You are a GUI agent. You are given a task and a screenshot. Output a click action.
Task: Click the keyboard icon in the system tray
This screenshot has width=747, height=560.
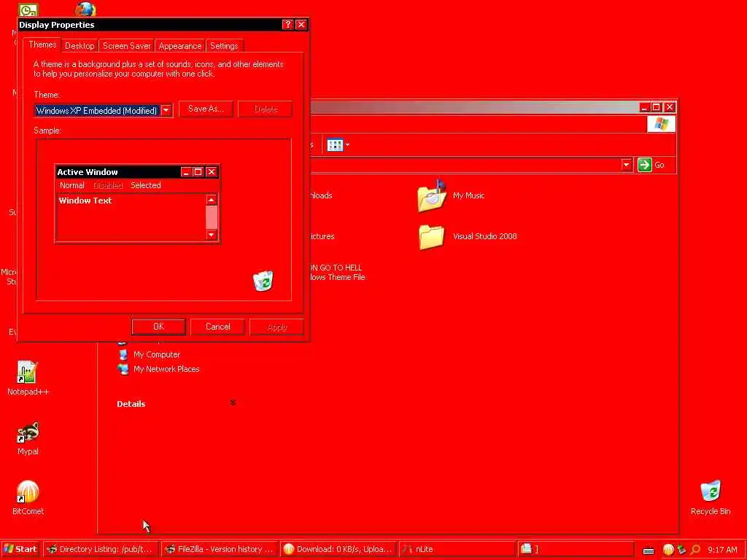649,551
